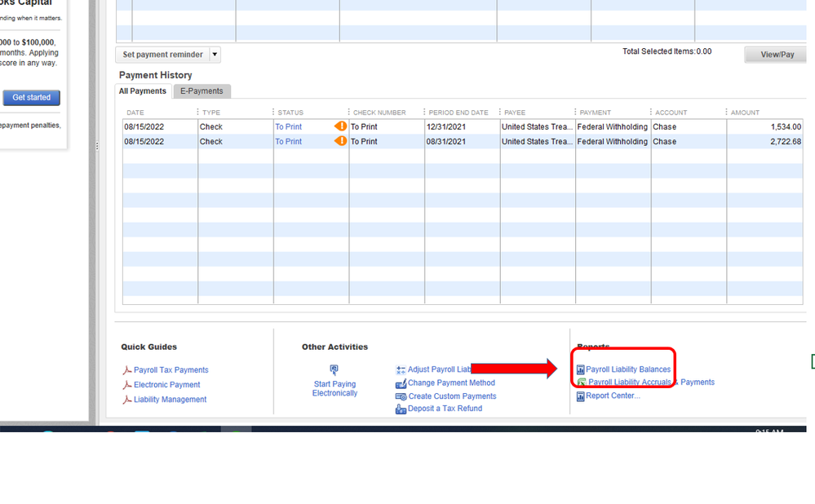The image size is (815, 504).
Task: Click the warning icon on the 08/31/2021 payment
Action: coord(340,141)
